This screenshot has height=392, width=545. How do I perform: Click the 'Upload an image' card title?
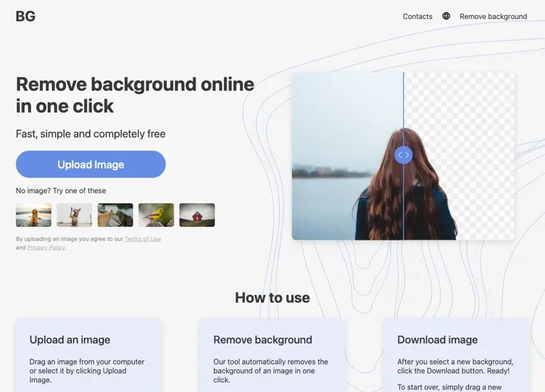pyautogui.click(x=70, y=340)
